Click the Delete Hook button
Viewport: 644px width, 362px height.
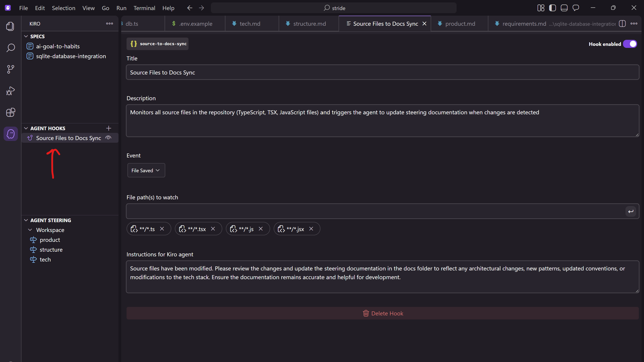pos(382,313)
